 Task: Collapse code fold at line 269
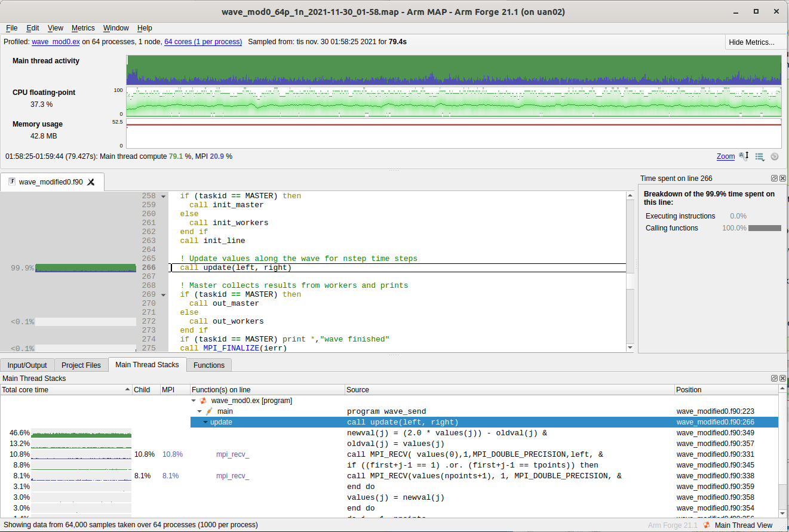click(163, 294)
